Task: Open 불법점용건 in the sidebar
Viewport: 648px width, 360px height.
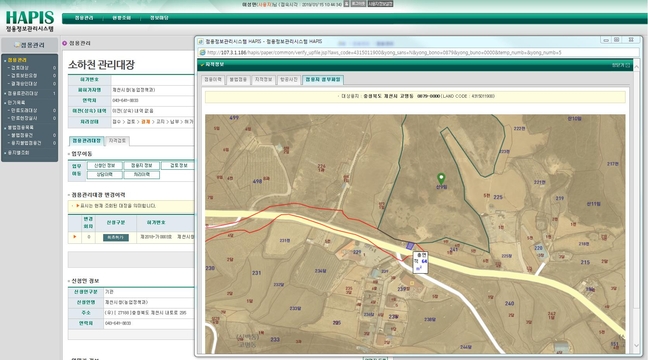Action: 21,135
